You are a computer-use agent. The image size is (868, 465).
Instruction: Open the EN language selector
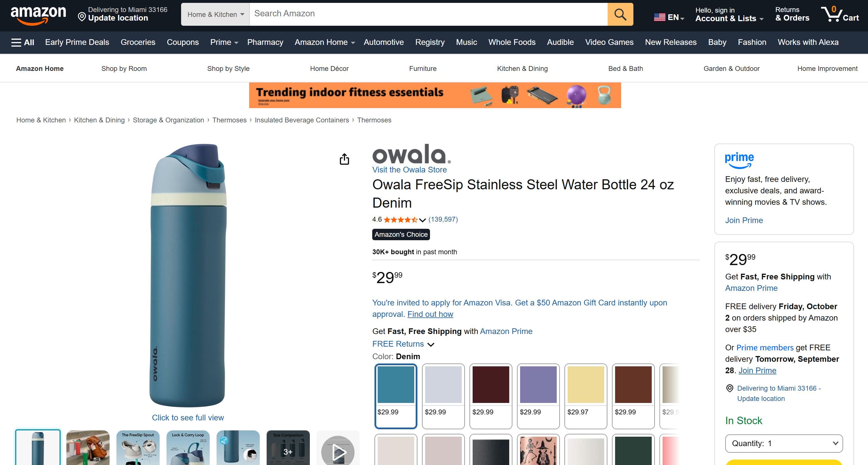click(669, 17)
